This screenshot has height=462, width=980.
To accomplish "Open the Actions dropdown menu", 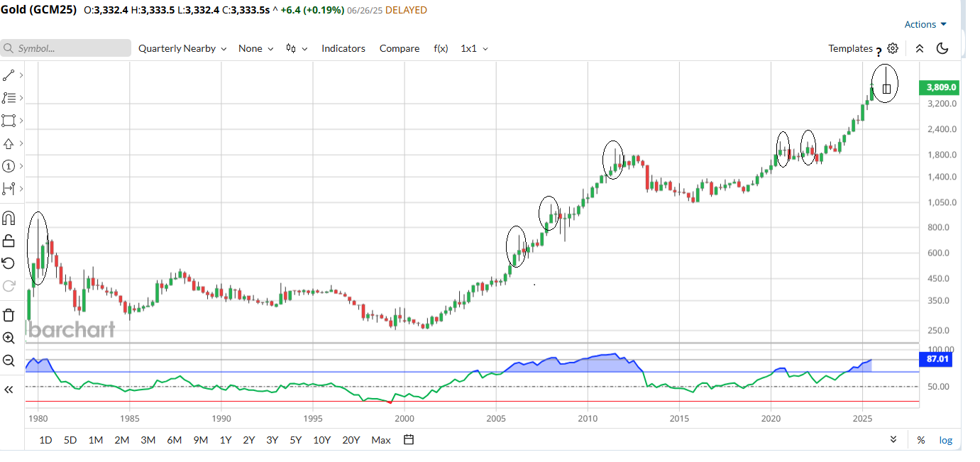I will point(925,24).
